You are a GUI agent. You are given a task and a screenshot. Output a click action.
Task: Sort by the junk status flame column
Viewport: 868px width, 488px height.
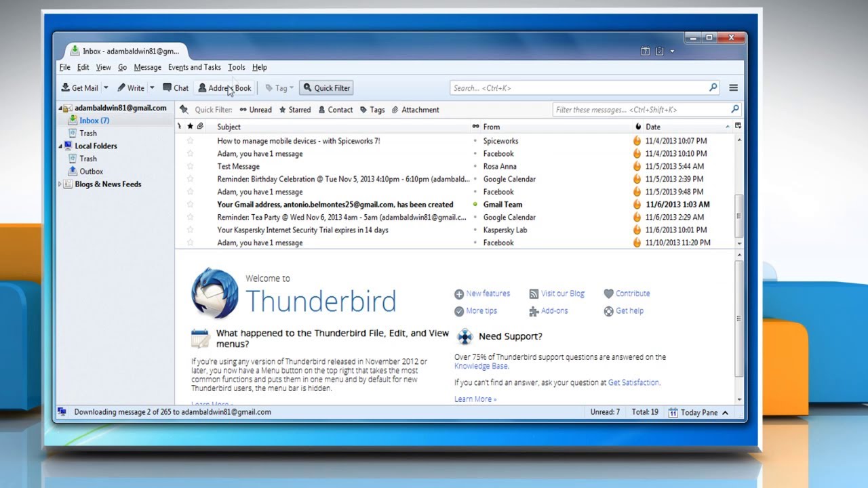point(637,127)
